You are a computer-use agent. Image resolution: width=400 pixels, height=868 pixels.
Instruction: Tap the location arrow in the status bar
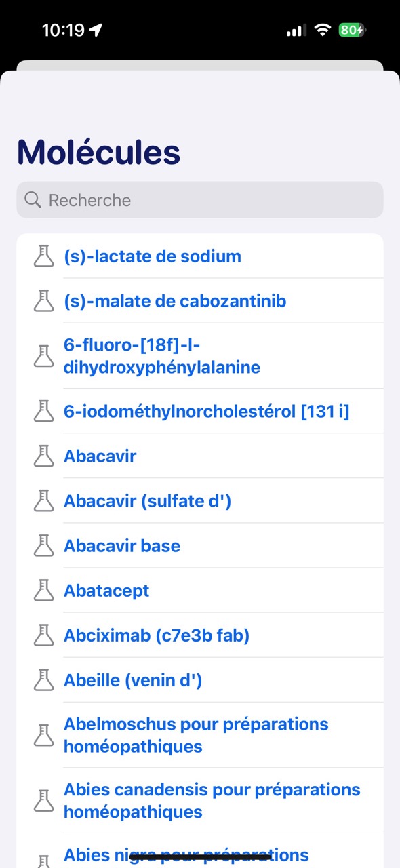click(x=96, y=29)
